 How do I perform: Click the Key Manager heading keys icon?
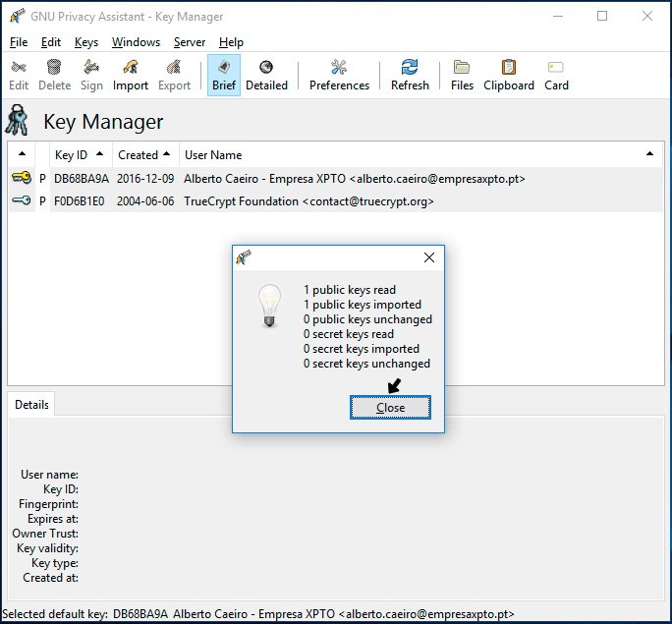(17, 121)
